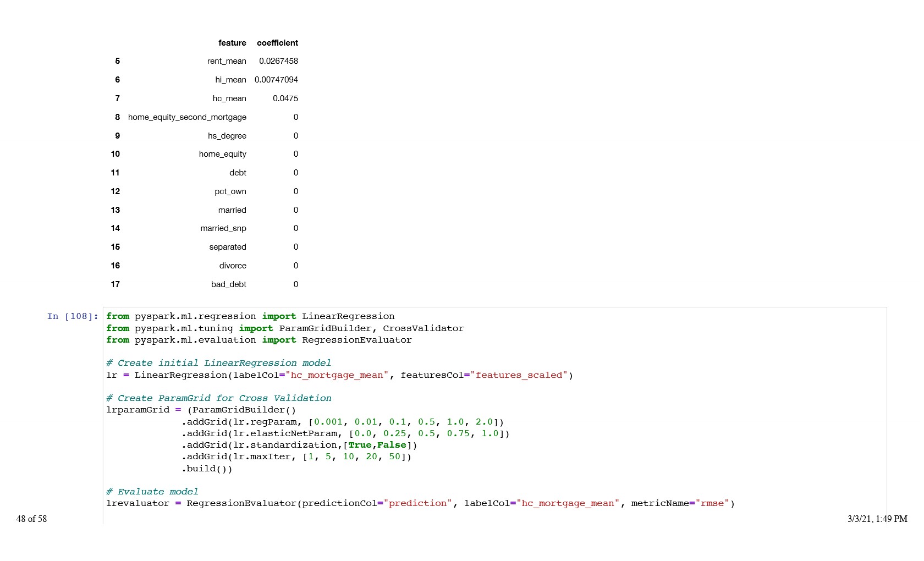Image resolution: width=924 pixels, height=561 pixels.
Task: Select row index 9 of table
Action: coord(117,136)
